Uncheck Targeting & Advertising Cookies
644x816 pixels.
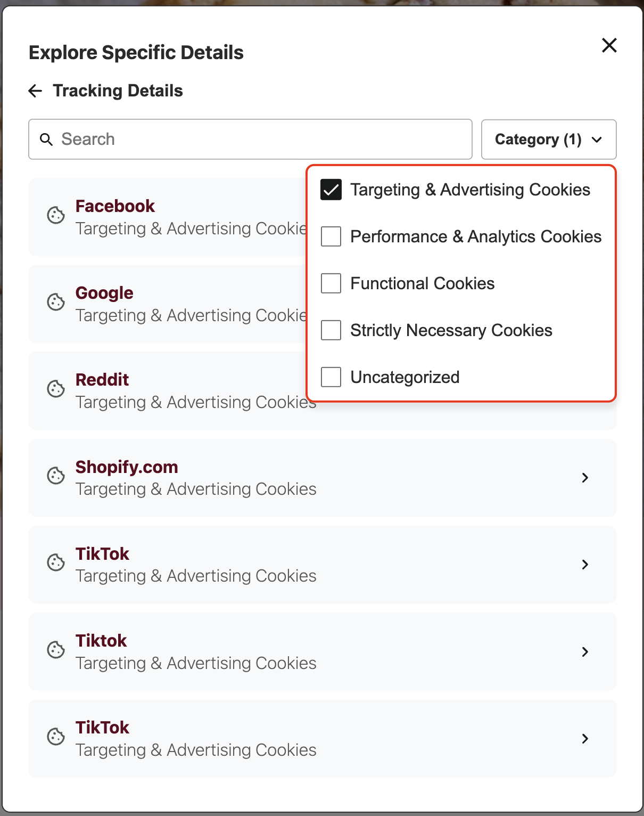(331, 189)
